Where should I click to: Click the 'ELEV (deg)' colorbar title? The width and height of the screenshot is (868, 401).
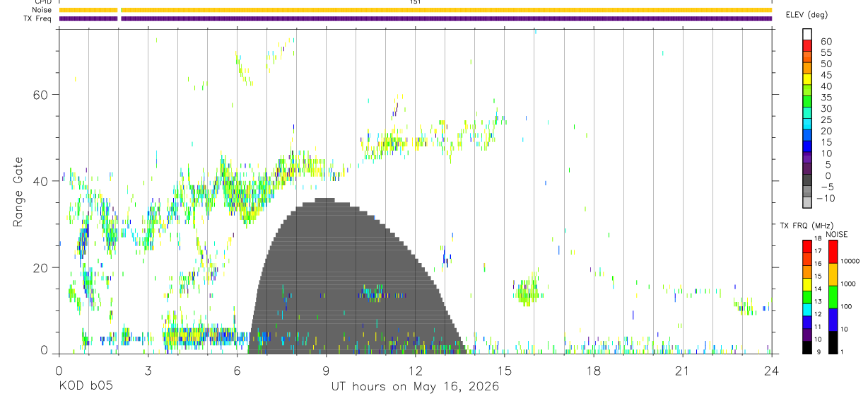[807, 15]
